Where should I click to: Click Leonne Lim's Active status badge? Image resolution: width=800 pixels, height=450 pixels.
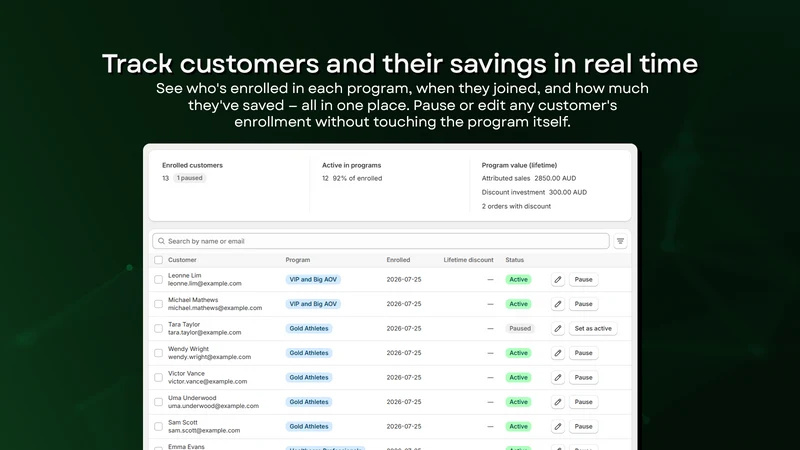(518, 280)
